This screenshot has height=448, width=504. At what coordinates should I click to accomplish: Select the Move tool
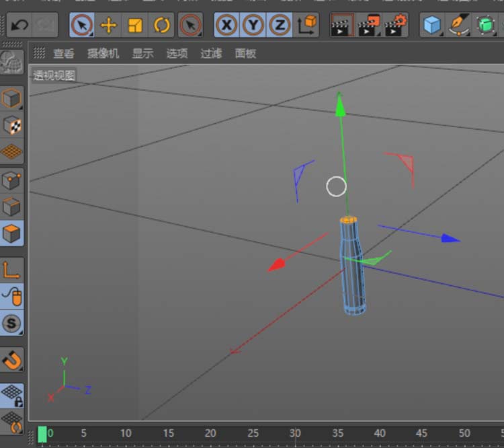pos(108,26)
